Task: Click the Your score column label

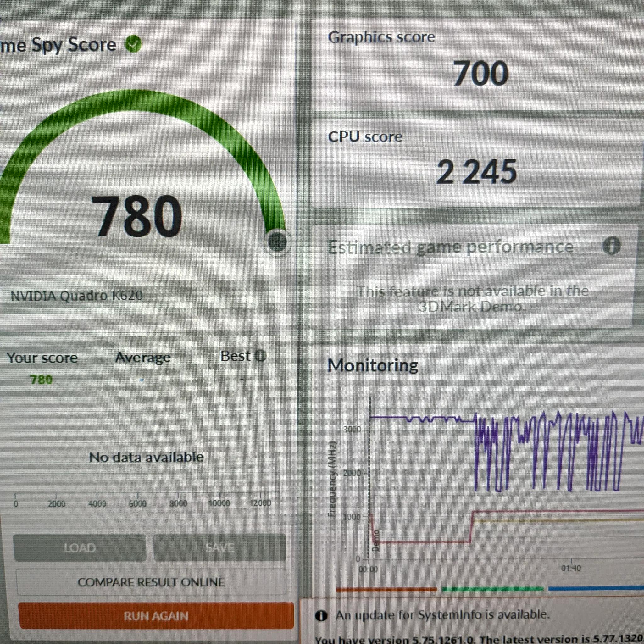Action: point(42,358)
